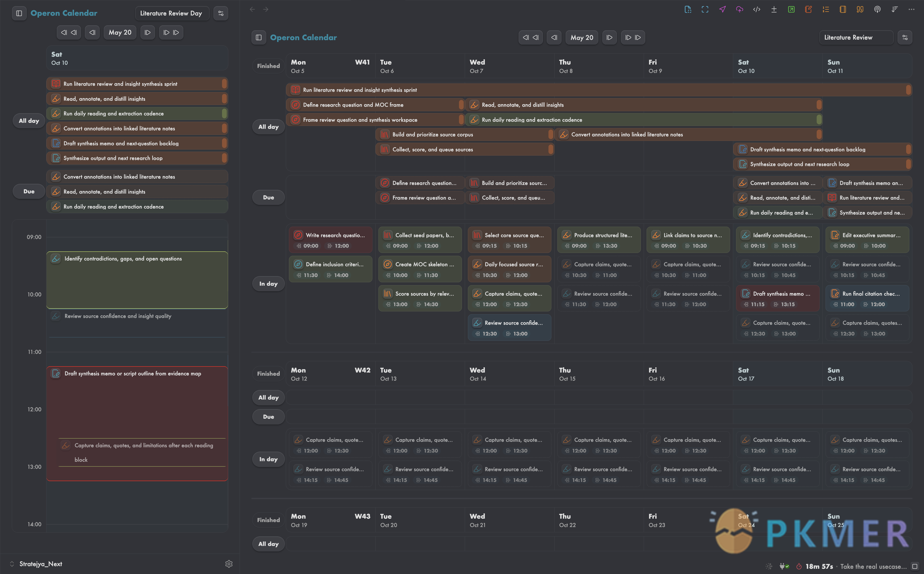Click green end handle of Run daily reading bar

coord(819,120)
